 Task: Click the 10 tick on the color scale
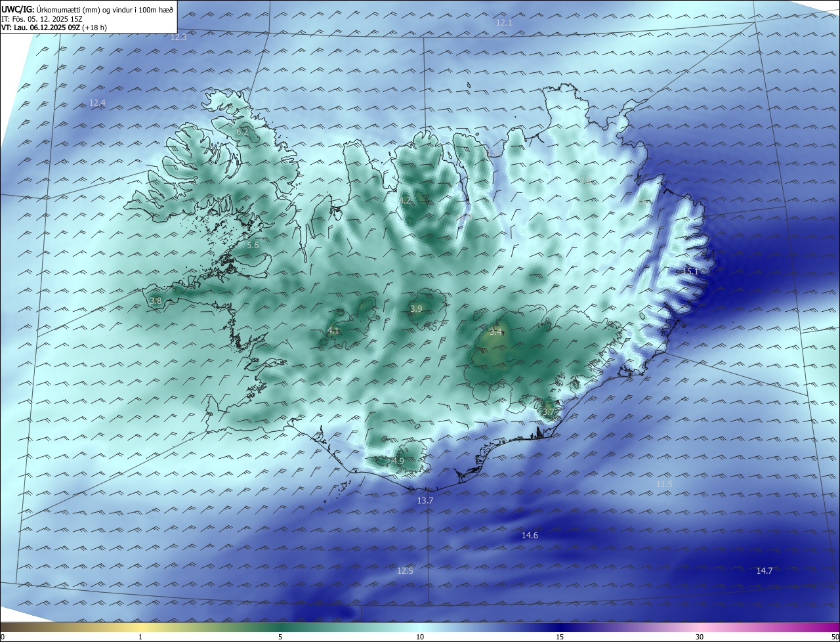[x=420, y=637]
